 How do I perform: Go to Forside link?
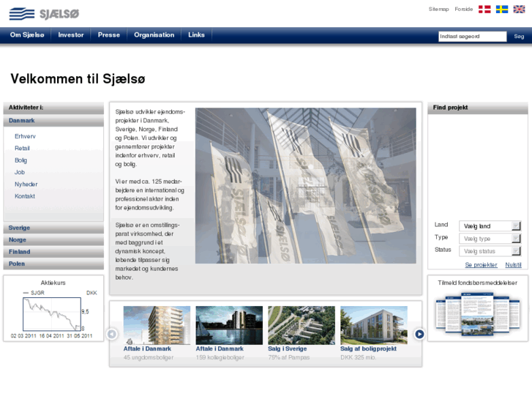point(463,10)
